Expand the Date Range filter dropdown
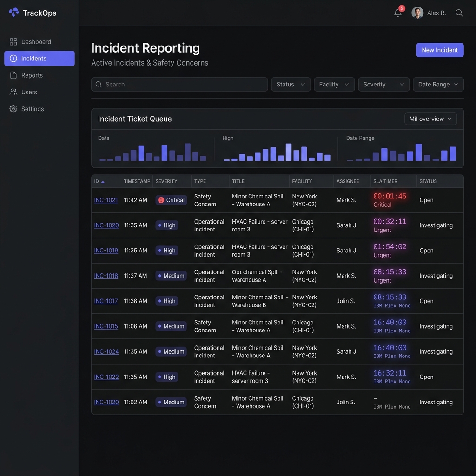 tap(438, 85)
